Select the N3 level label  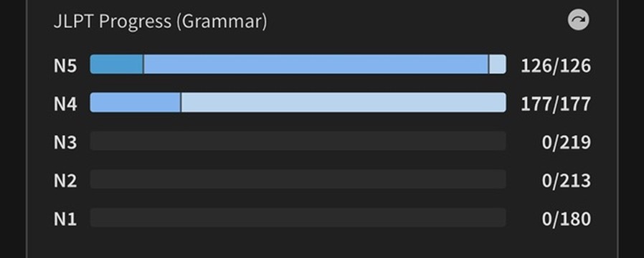(x=65, y=143)
